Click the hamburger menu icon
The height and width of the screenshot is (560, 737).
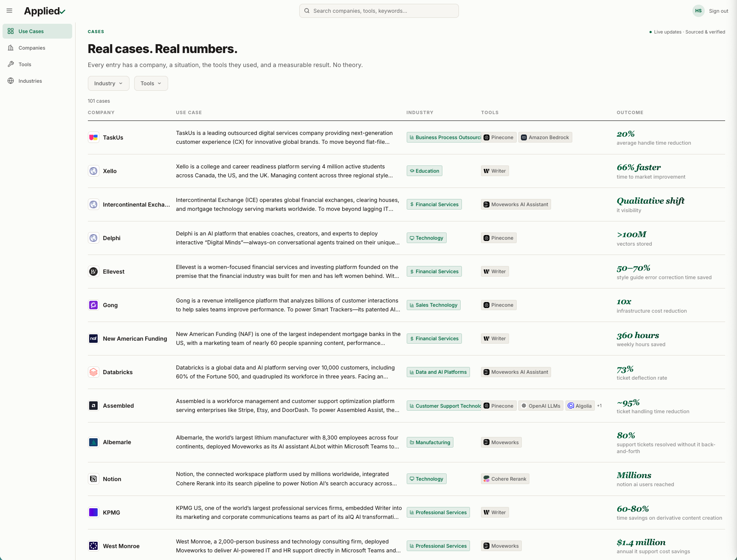click(9, 11)
